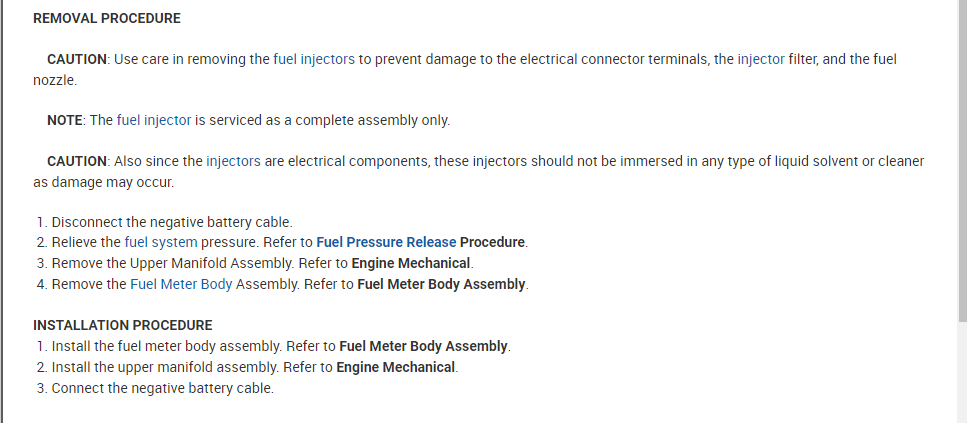Click the second bold CAUTION label
The width and height of the screenshot is (967, 423).
coord(77,161)
